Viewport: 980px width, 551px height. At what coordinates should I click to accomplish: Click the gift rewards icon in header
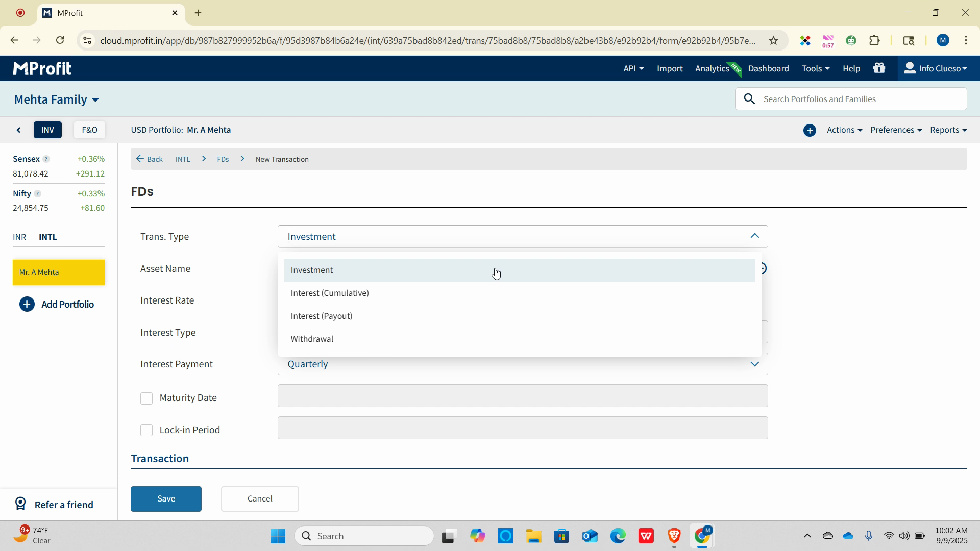(x=879, y=68)
